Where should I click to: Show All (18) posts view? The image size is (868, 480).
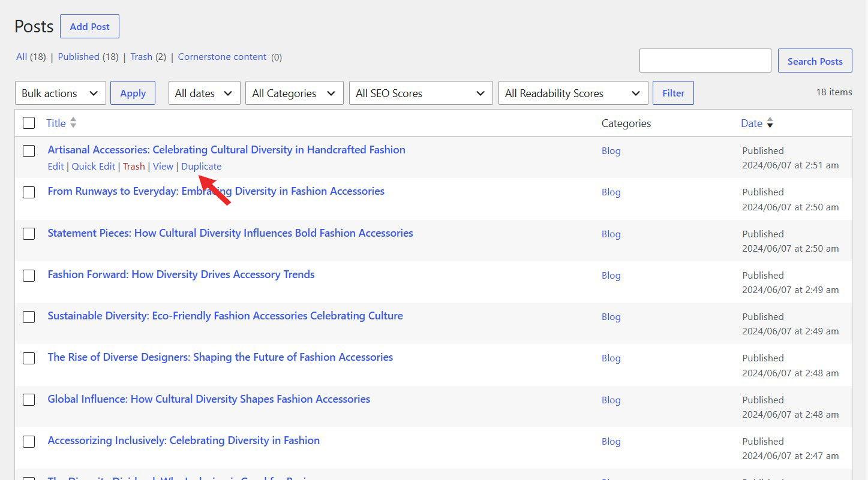(31, 57)
